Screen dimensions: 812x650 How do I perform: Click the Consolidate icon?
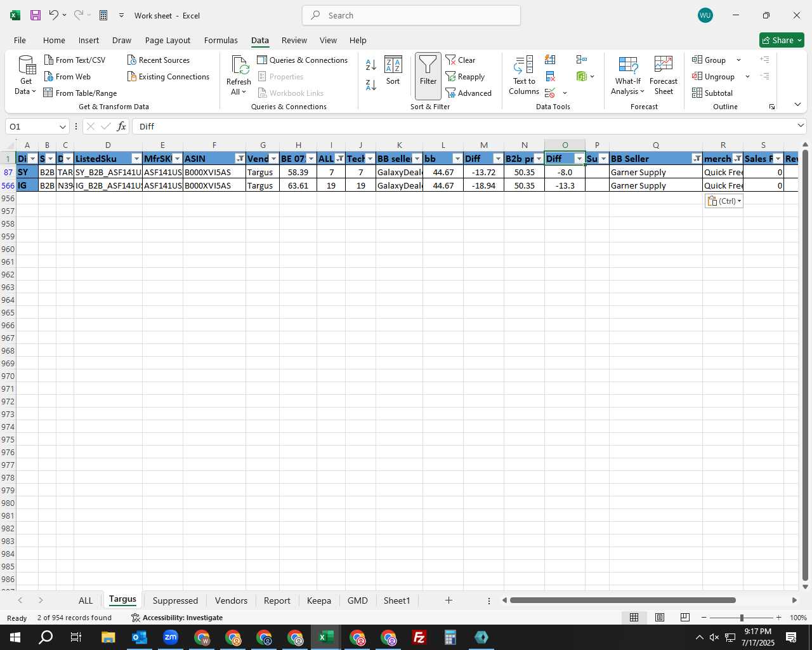(581, 60)
